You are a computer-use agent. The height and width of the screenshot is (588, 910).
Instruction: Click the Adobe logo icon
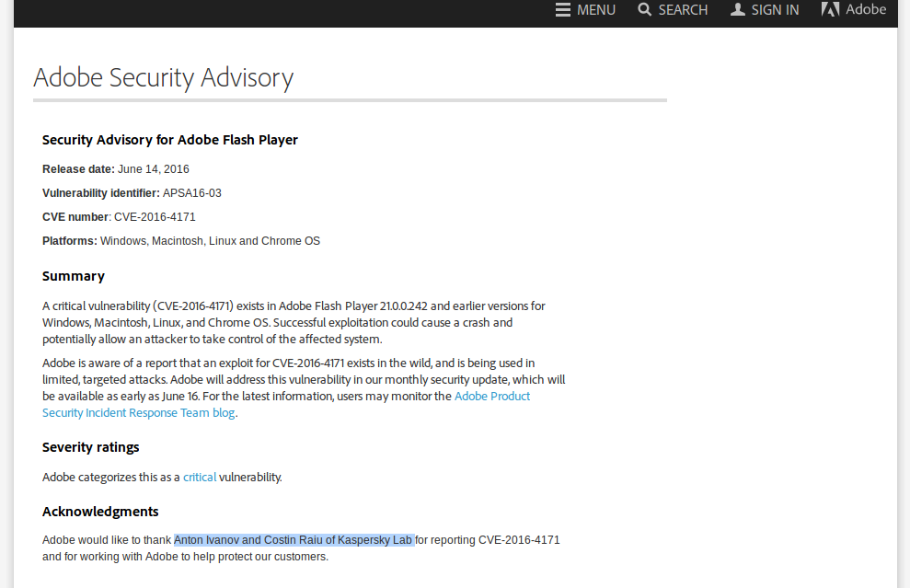click(831, 9)
